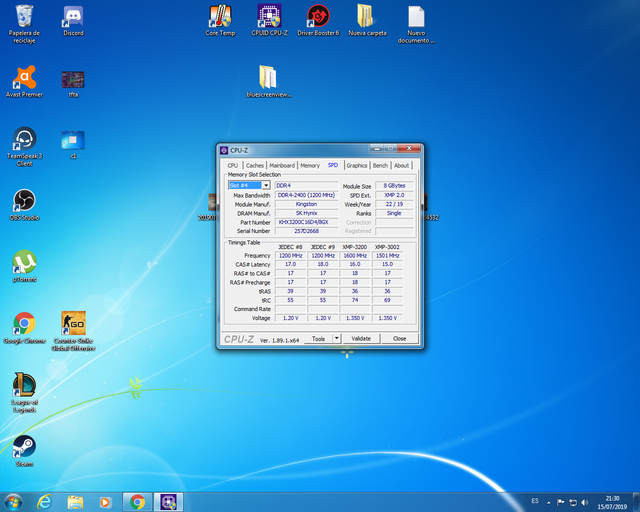Open the Bench tab
Viewport: 640px width, 512px height.
[x=380, y=165]
